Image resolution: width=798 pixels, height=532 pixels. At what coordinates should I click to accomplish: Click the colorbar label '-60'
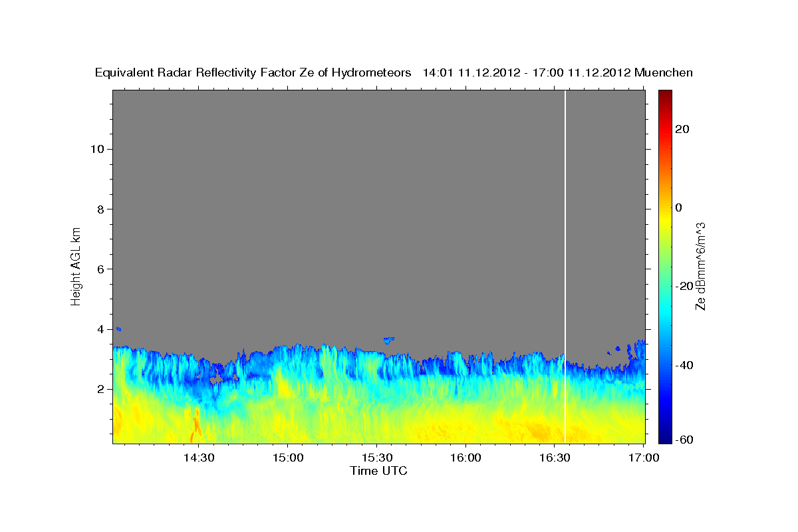[684, 440]
